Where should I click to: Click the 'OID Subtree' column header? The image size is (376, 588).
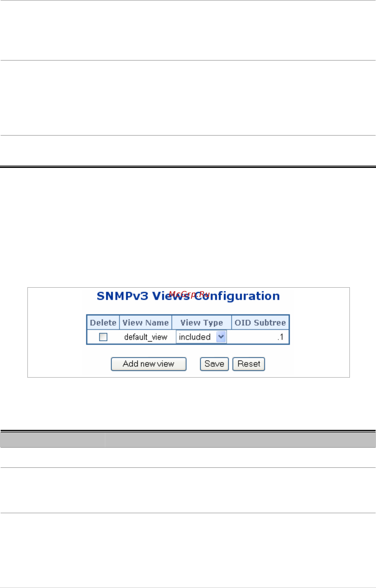[x=260, y=322]
